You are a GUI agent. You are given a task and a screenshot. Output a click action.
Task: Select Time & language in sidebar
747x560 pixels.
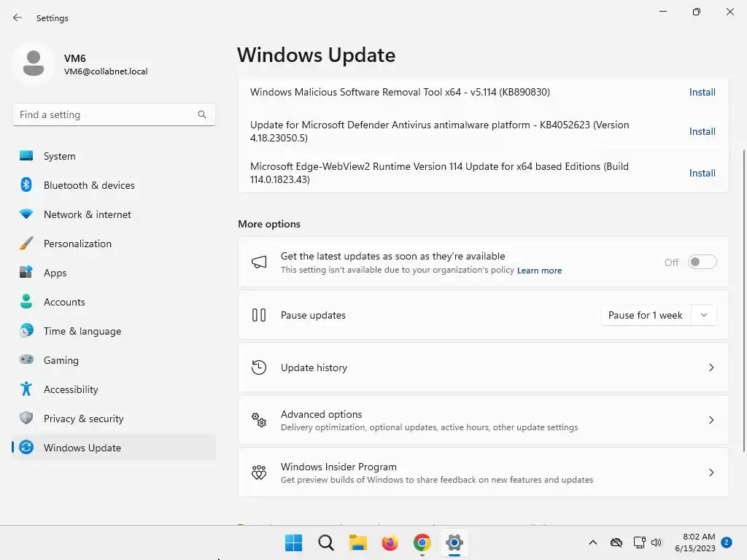click(x=114, y=330)
